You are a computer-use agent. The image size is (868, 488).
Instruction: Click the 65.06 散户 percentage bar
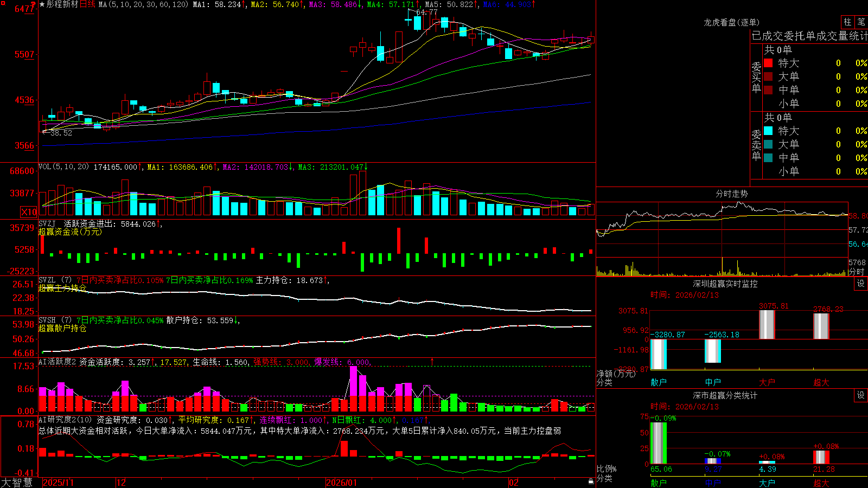[659, 443]
